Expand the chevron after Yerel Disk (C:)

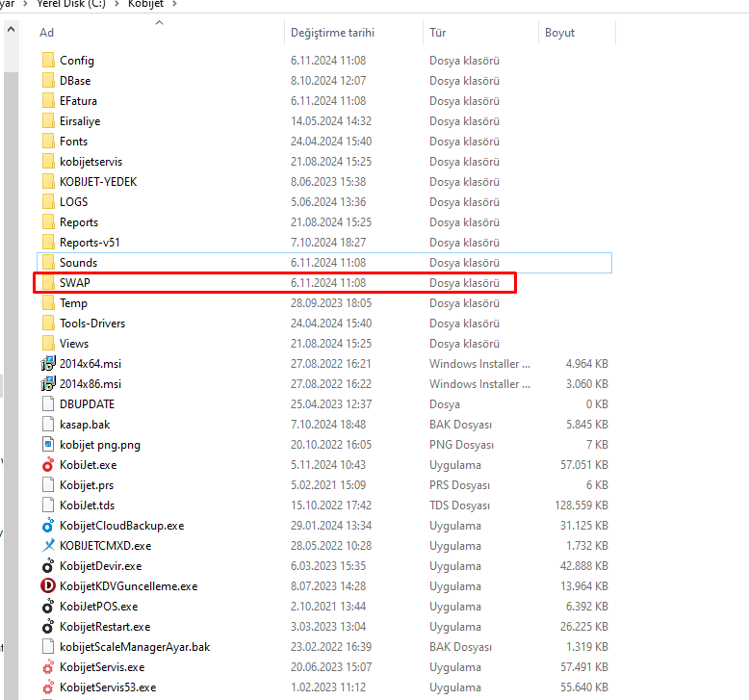coord(116,4)
